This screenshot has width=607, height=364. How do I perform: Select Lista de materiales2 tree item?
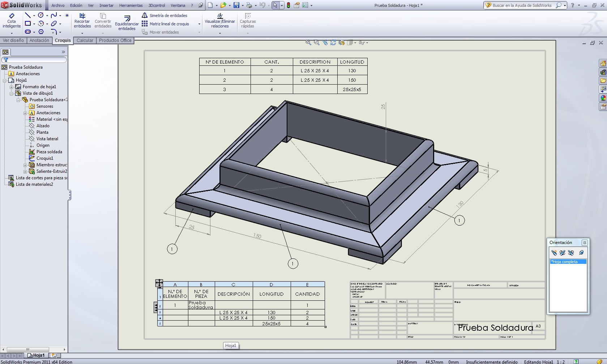click(31, 184)
